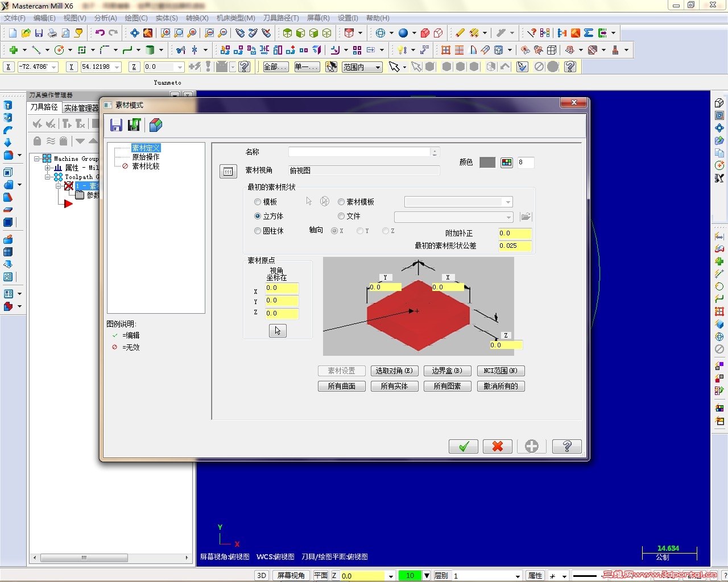Select the 文件 radio option
The height and width of the screenshot is (582, 728).
click(x=341, y=216)
